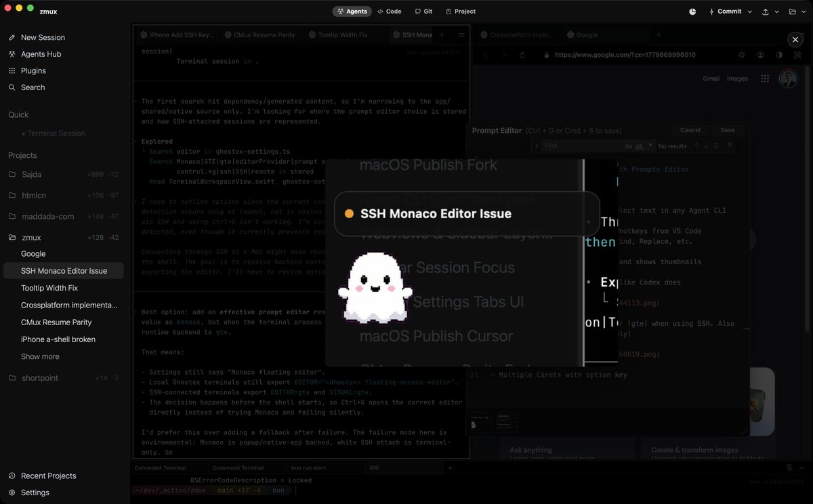Switch to the Tooltip Width Fix pane tab
Viewport: 813px width, 504px height.
coord(345,35)
